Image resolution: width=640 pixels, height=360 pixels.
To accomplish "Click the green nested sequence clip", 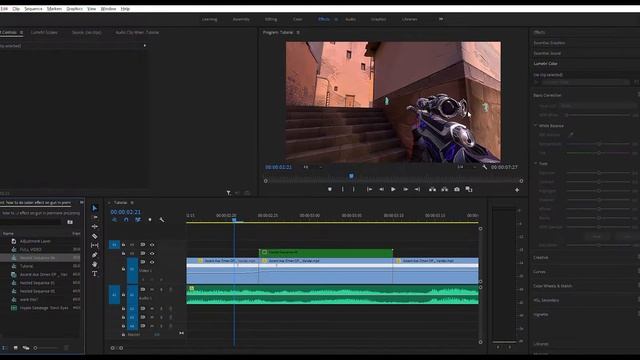I will point(326,253).
